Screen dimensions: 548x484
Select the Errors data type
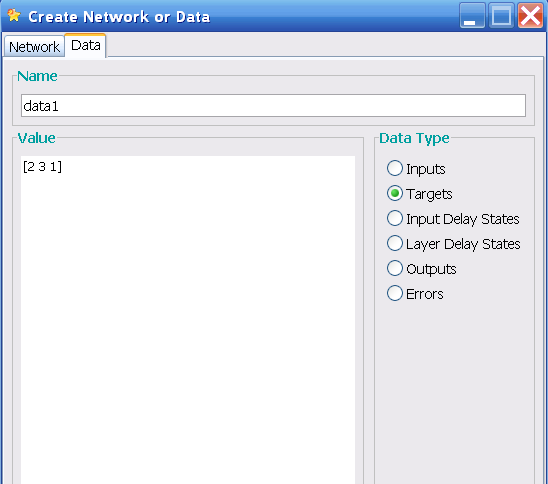point(415,294)
